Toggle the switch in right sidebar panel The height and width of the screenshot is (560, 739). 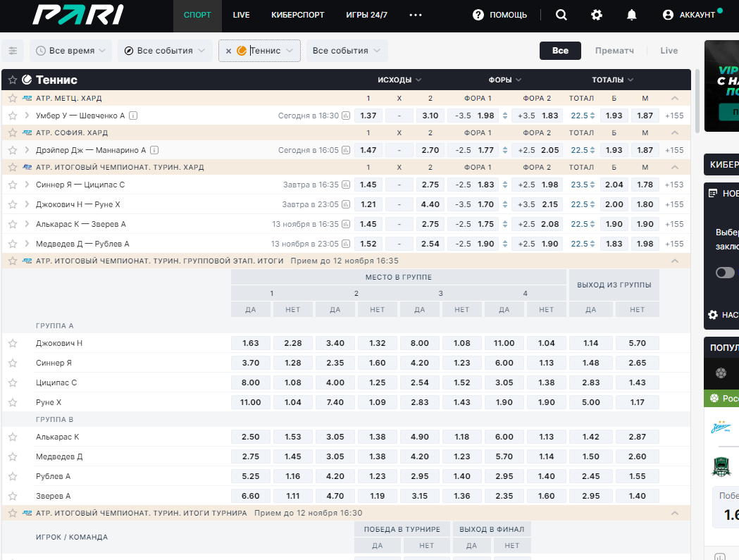point(725,273)
